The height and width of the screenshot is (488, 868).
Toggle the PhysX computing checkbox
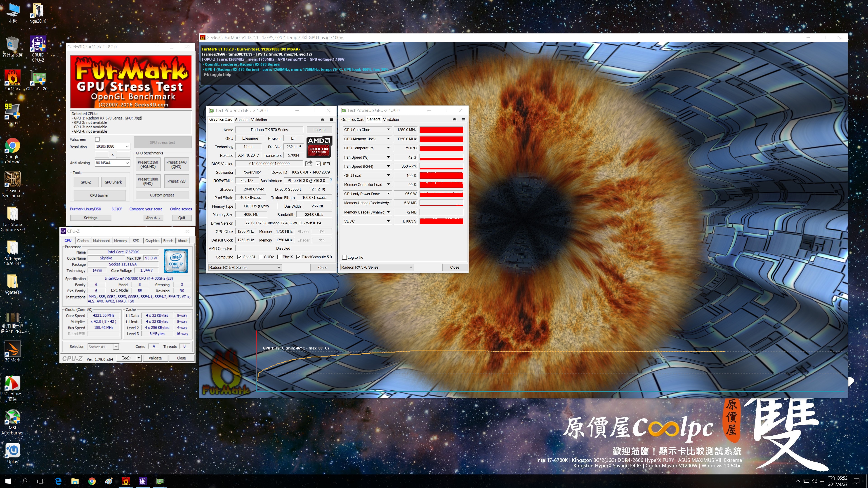coord(280,257)
